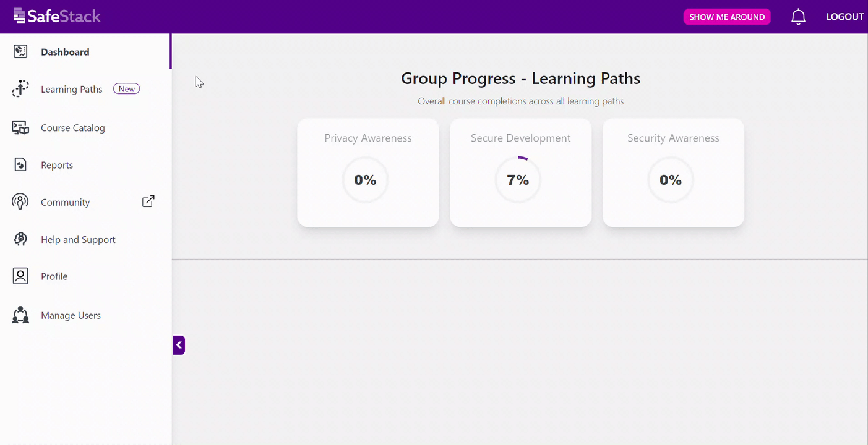Open the Privacy Awareness progress card
The image size is (868, 445).
pyautogui.click(x=367, y=173)
